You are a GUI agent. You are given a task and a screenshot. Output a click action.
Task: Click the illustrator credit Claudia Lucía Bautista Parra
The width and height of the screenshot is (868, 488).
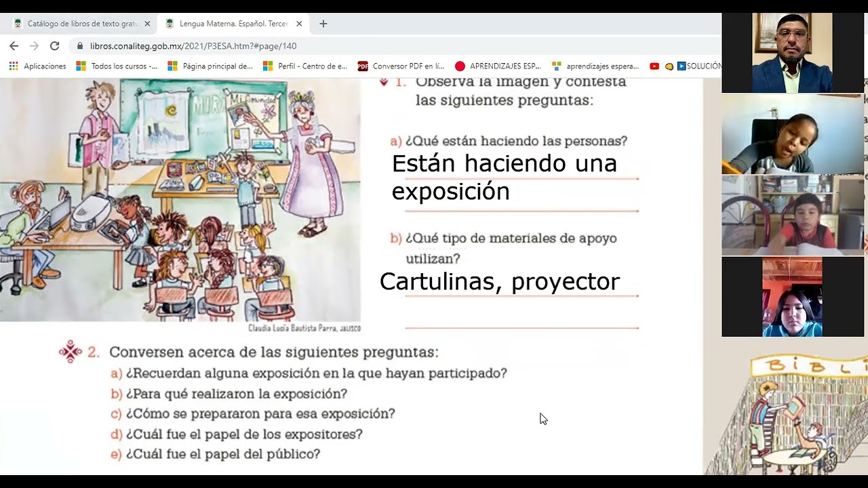coord(304,328)
